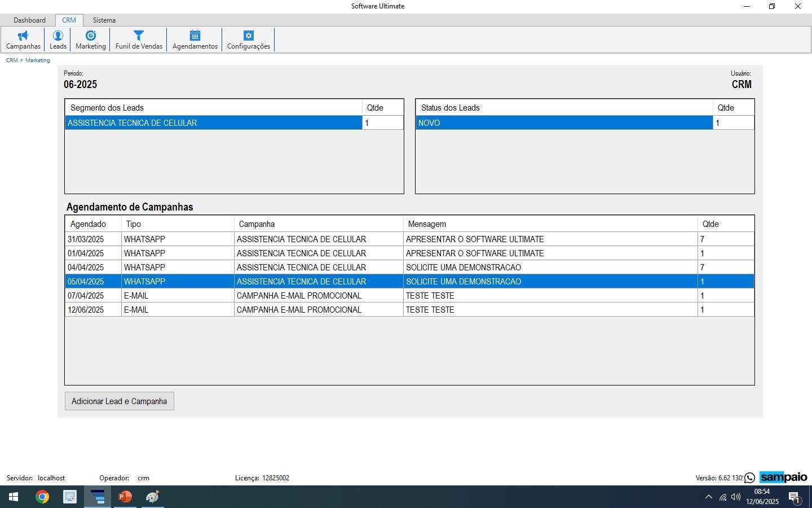Open the monitor app taskbar icon
812x508 pixels.
pyautogui.click(x=69, y=497)
